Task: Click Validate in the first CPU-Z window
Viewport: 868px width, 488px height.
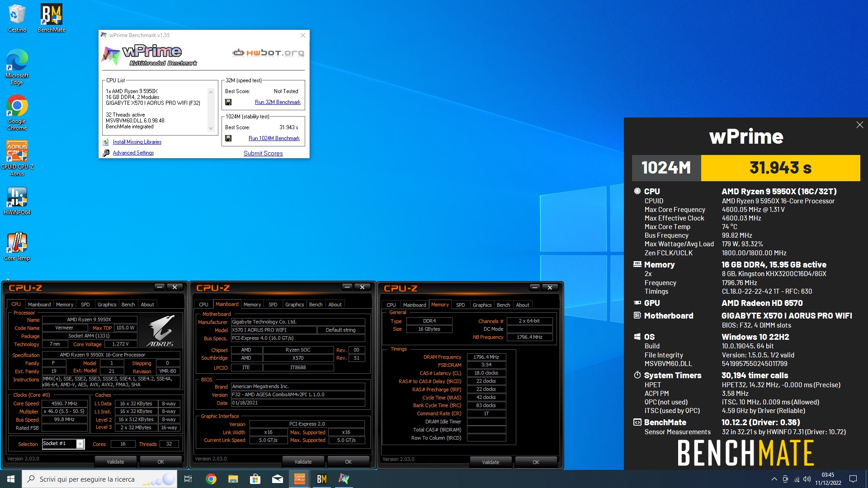Action: [x=115, y=462]
